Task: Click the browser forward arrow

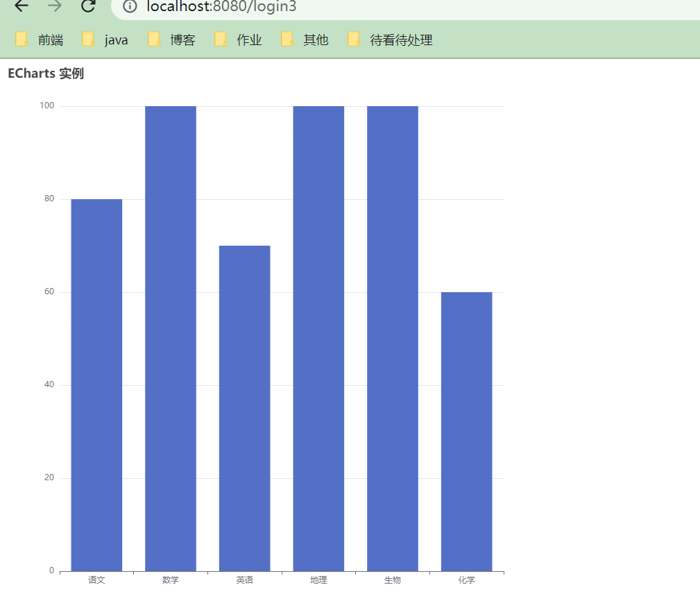Action: point(55,6)
